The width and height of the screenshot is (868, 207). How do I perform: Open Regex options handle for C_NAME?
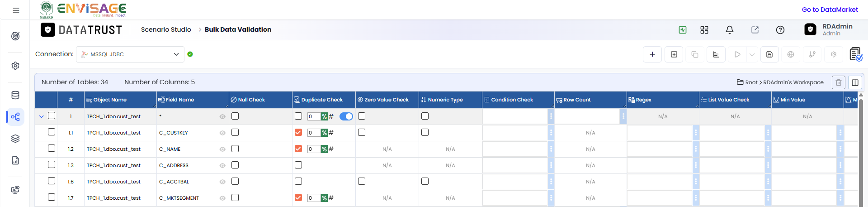(696, 149)
